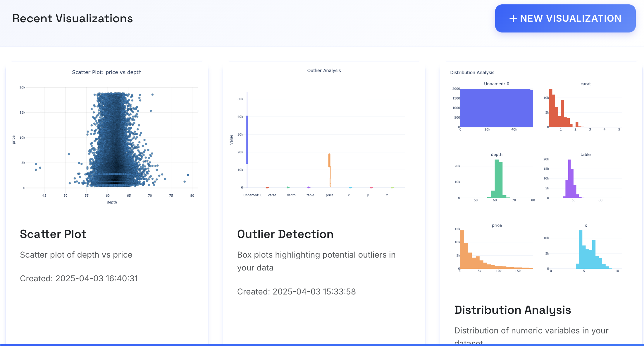The image size is (644, 346).
Task: Click the scatter plot description text
Action: (x=76, y=255)
